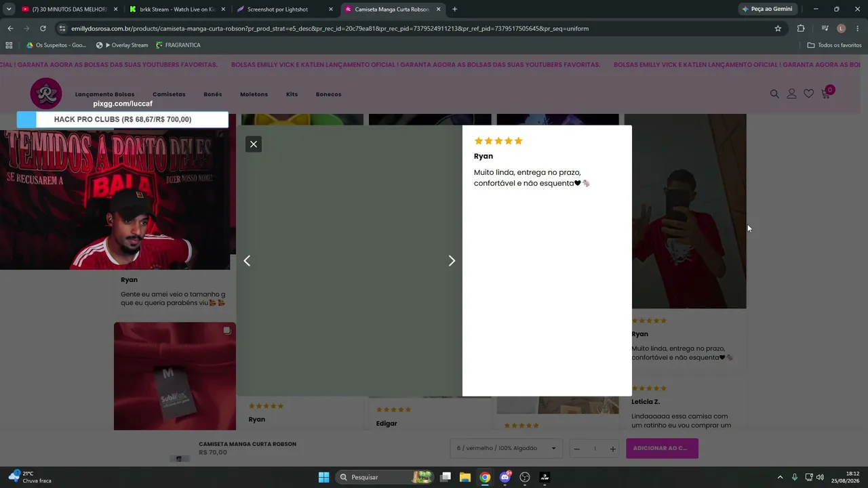The image size is (868, 488).
Task: Click the Peça ao Gemini button
Action: [768, 9]
